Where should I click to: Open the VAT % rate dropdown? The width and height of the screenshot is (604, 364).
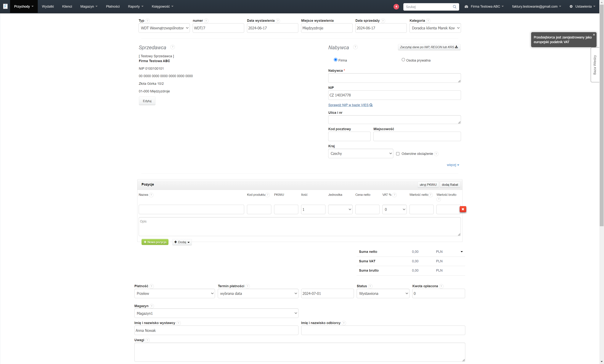pos(394,209)
